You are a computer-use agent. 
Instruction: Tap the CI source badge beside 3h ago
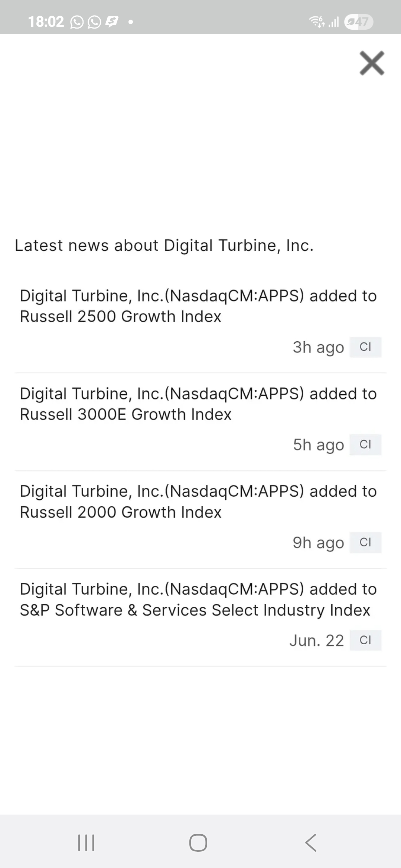[365, 347]
